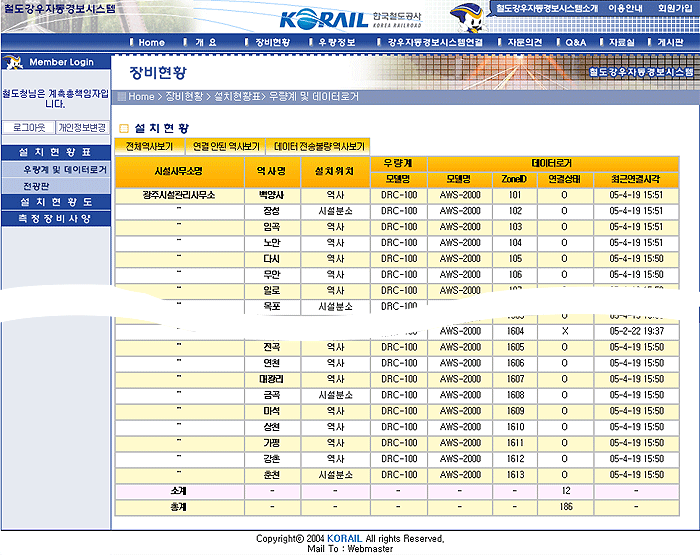This screenshot has height=555, width=700.
Task: Switch to the 전체역사보기 tab
Action: pos(150,146)
